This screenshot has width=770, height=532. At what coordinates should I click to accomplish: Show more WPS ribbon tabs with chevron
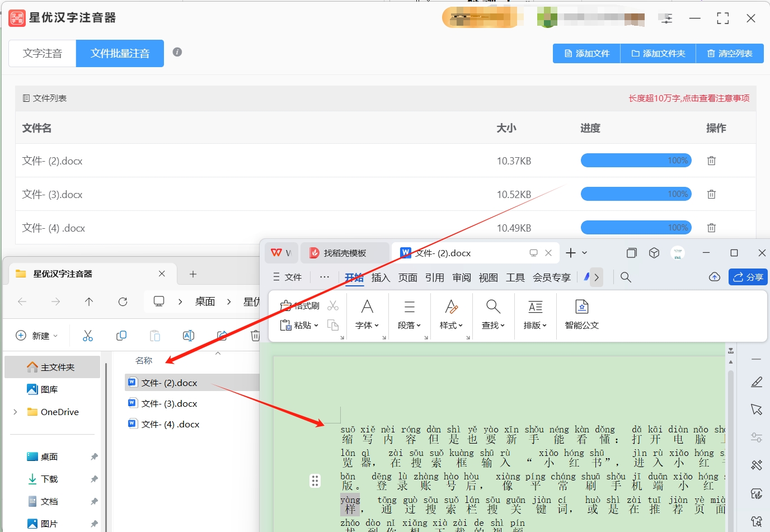597,277
